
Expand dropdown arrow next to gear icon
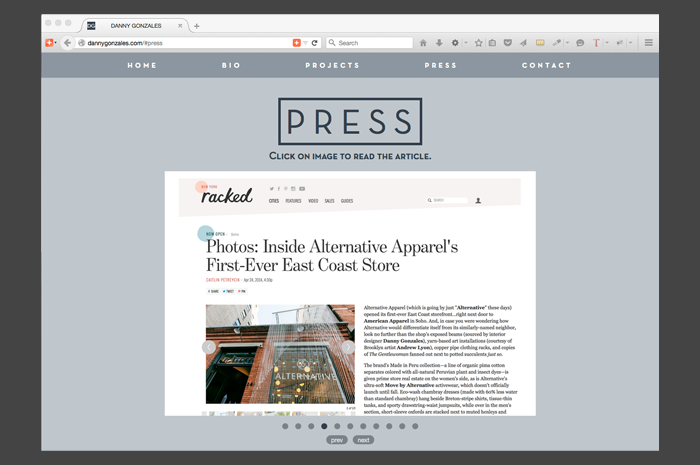[466, 43]
